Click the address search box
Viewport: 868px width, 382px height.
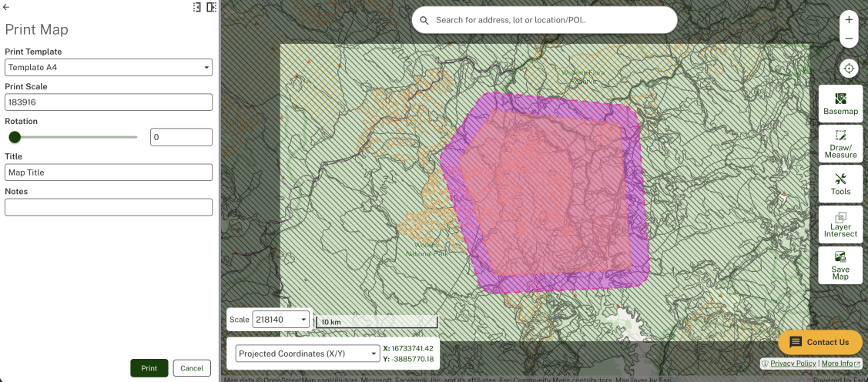pos(545,20)
